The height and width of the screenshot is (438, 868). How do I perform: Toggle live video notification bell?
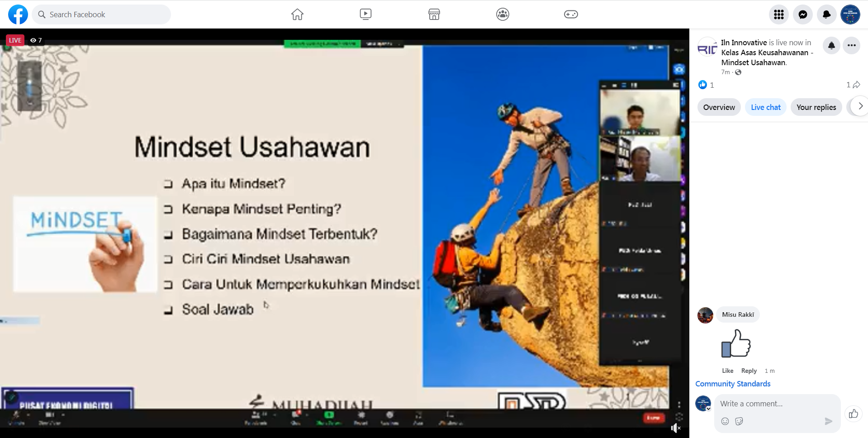tap(831, 45)
